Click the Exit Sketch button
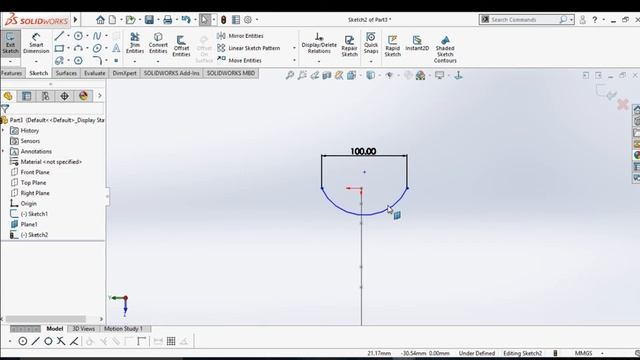 click(x=10, y=43)
